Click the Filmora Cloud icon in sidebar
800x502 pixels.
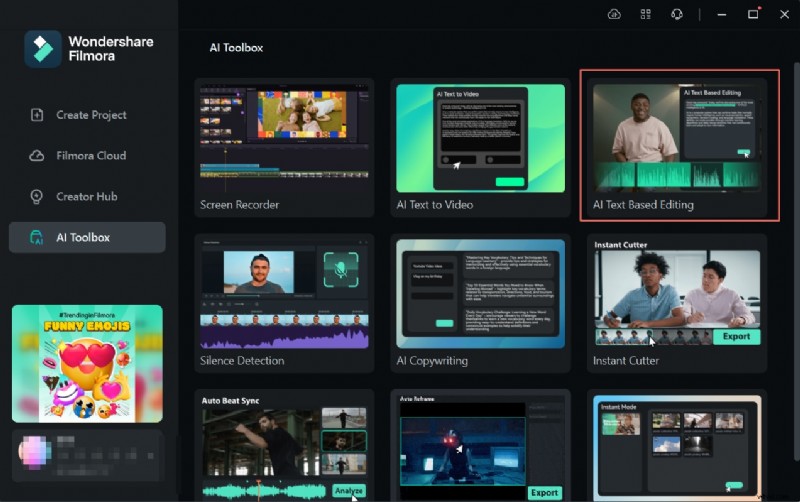coord(37,156)
